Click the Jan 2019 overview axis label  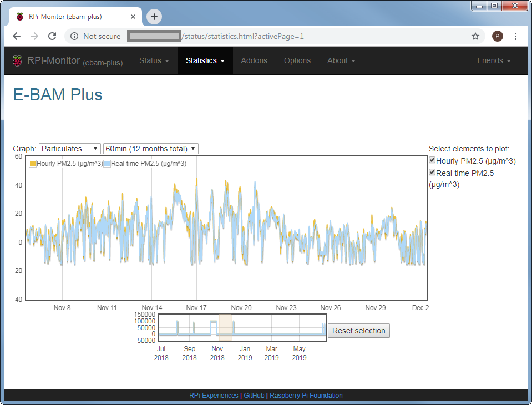[x=245, y=353]
